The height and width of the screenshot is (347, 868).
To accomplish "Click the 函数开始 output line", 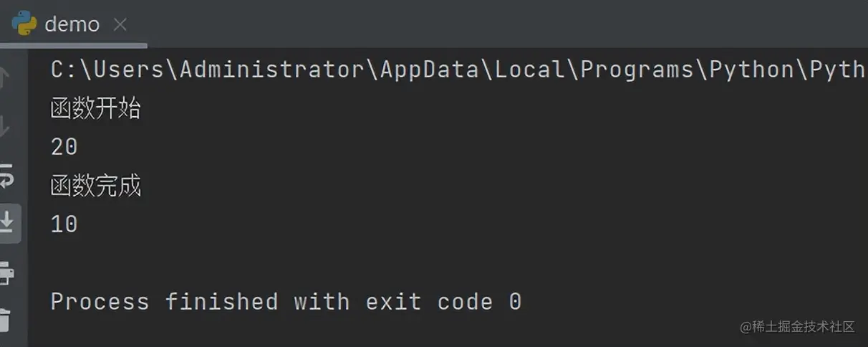I will point(96,109).
